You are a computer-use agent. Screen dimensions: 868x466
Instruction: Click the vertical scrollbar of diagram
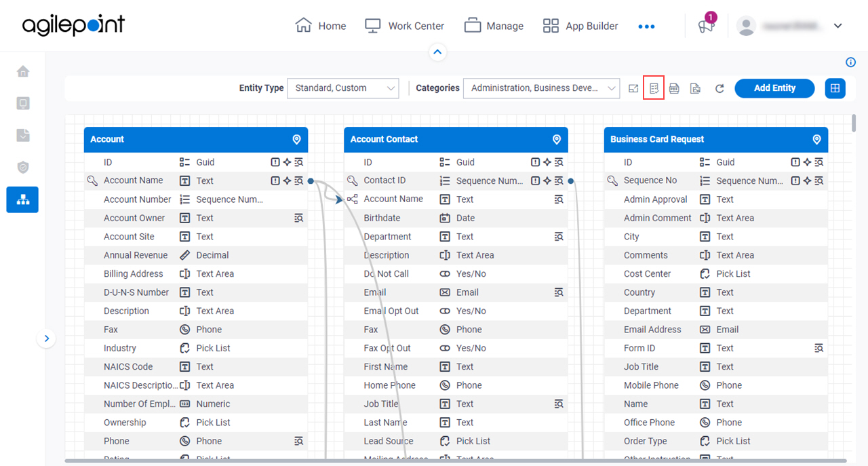tap(854, 123)
